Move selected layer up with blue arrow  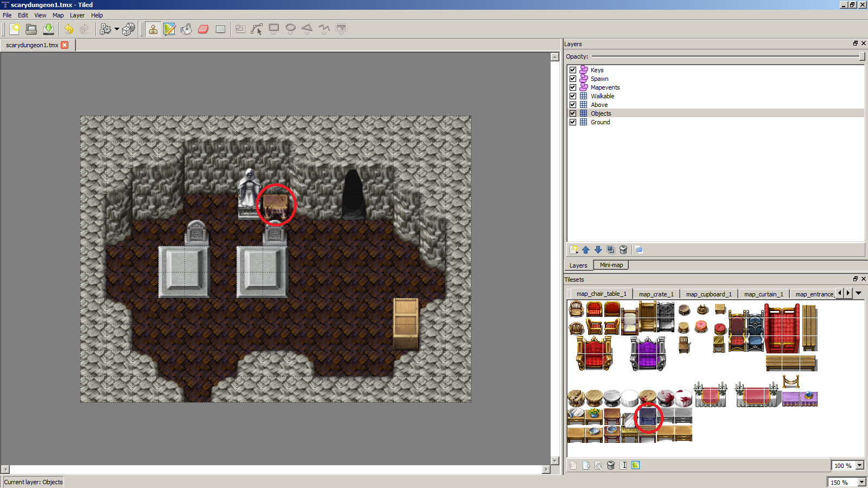[586, 250]
